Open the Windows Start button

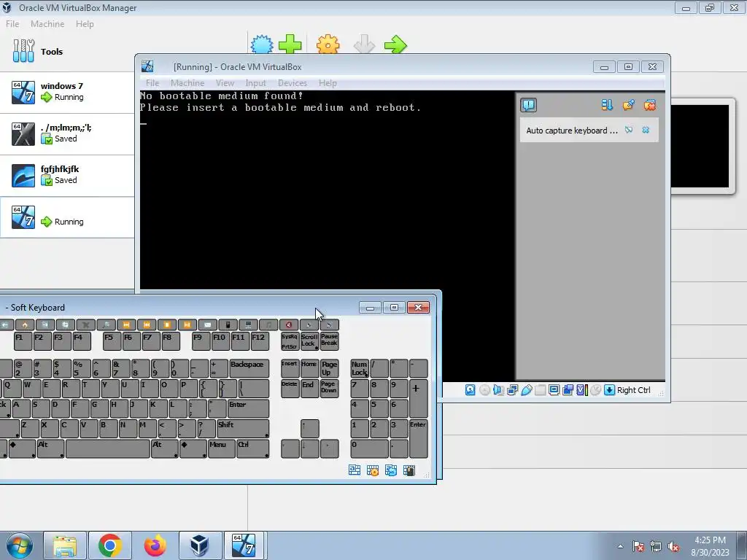coord(18,545)
